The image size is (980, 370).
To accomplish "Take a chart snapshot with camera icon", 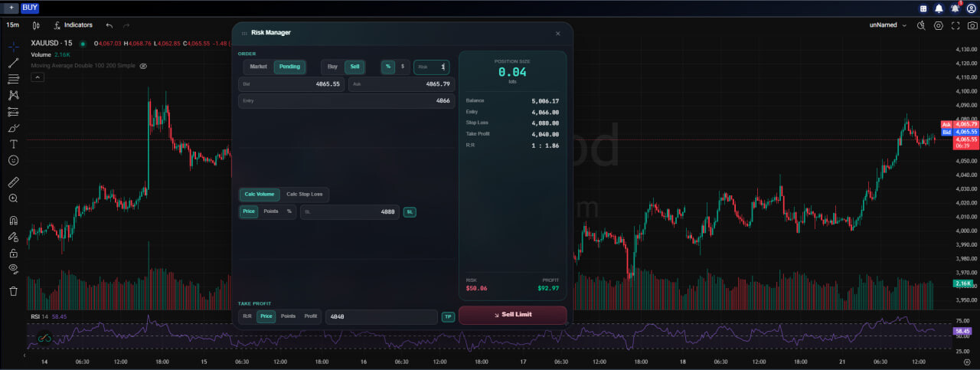I will click(x=972, y=25).
